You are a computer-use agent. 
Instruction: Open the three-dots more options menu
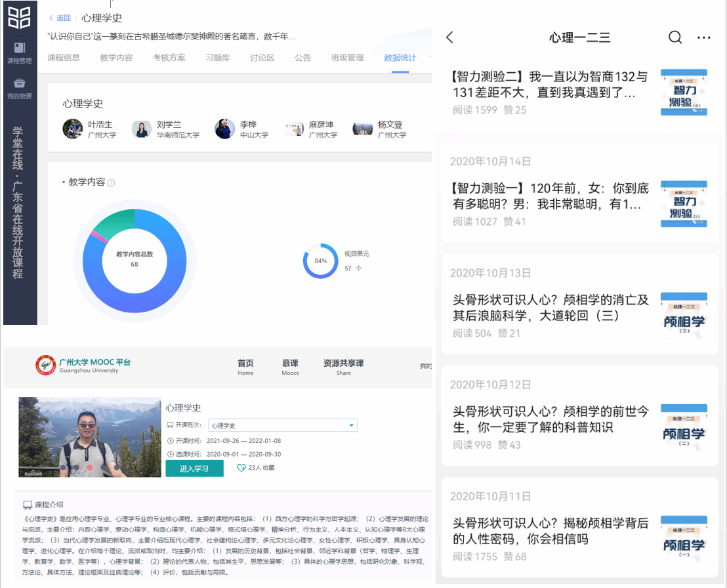[x=704, y=37]
